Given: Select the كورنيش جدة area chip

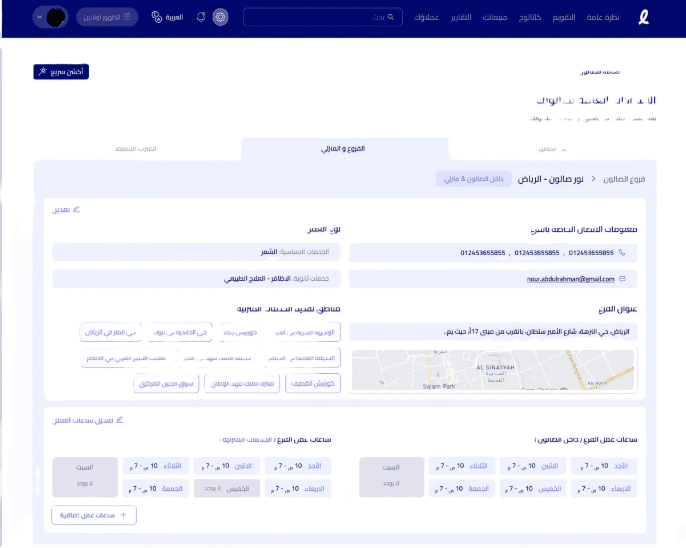Looking at the screenshot, I should (240, 332).
